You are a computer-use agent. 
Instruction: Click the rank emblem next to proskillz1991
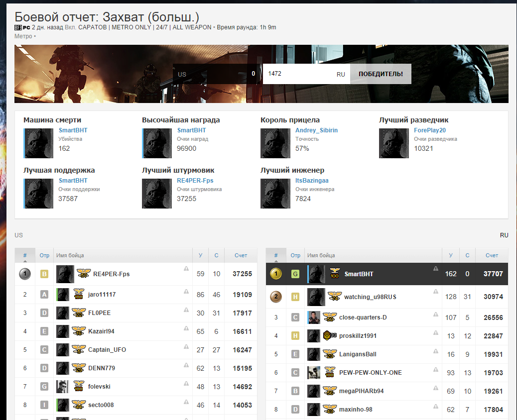[328, 335]
